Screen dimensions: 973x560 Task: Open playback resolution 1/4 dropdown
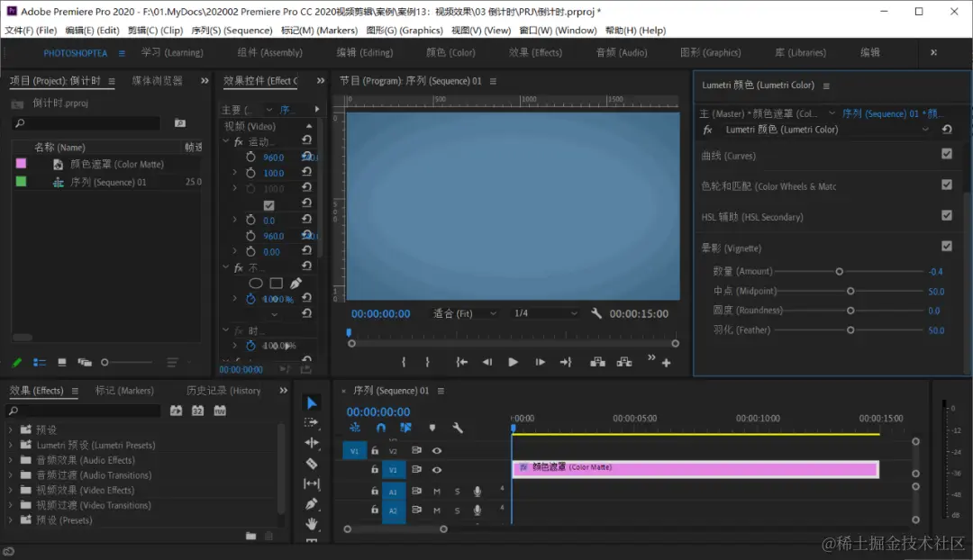tap(545, 313)
